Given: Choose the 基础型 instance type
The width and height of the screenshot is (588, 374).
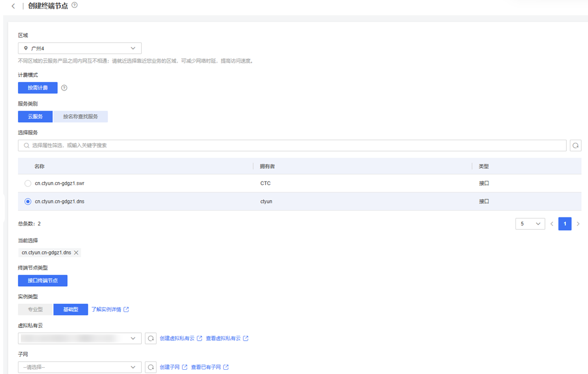Looking at the screenshot, I should click(x=70, y=309).
